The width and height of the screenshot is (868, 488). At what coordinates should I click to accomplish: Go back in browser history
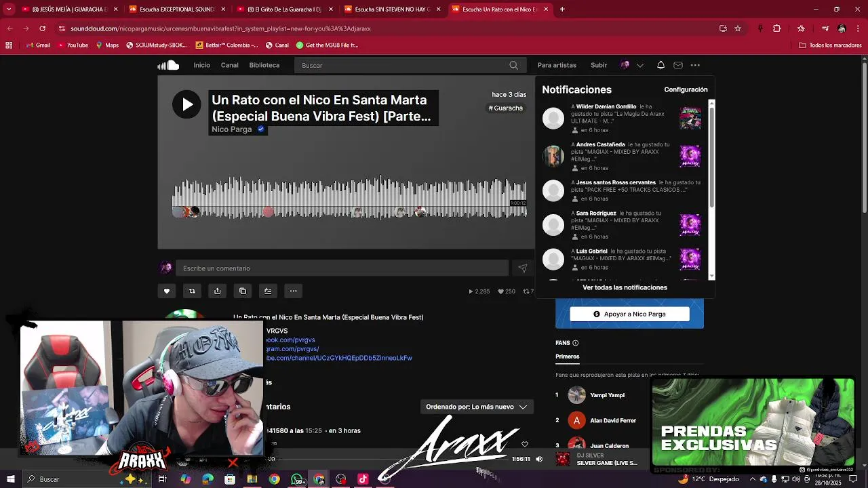tap(9, 28)
